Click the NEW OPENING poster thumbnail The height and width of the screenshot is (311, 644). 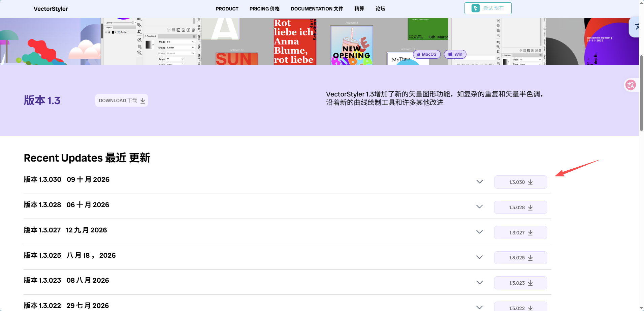[352, 45]
